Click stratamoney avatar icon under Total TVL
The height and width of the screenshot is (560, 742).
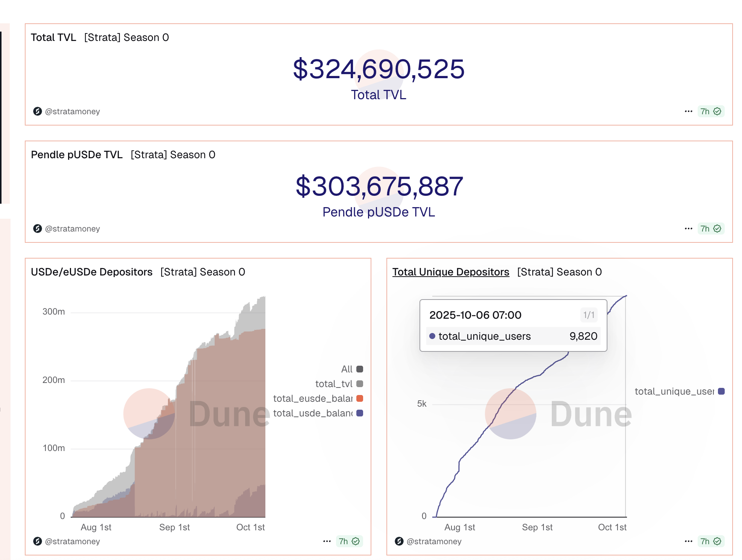click(38, 111)
